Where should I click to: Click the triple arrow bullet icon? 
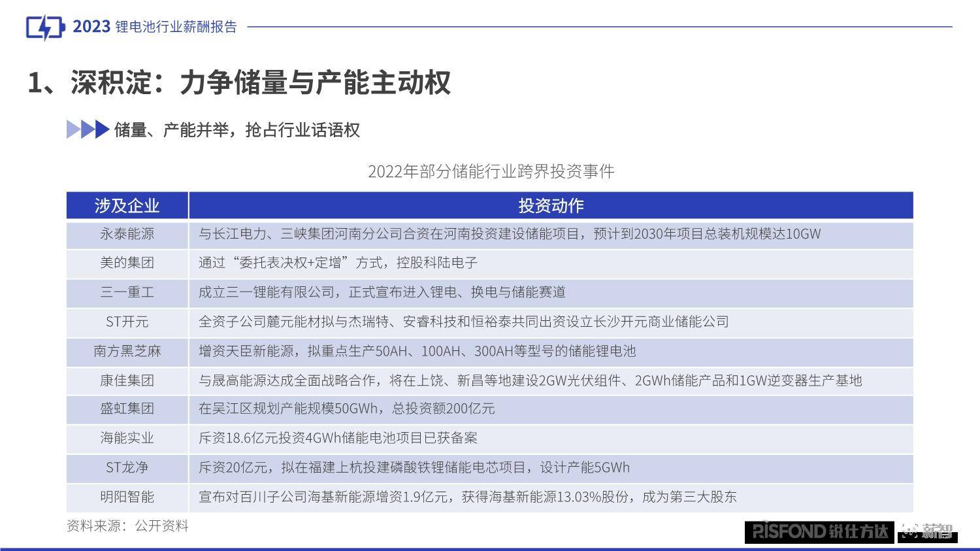pos(88,129)
